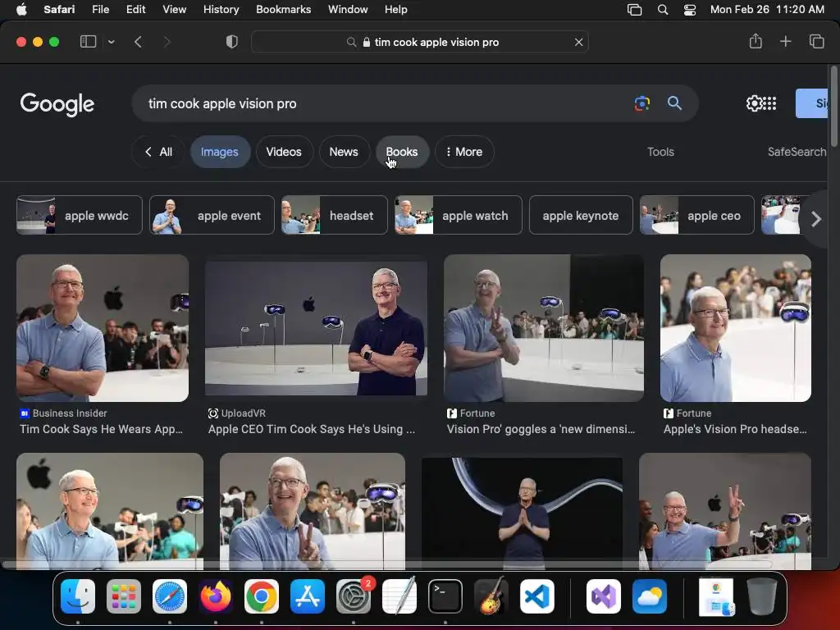Open the SafeSearch dropdown
840x630 pixels.
(x=797, y=152)
